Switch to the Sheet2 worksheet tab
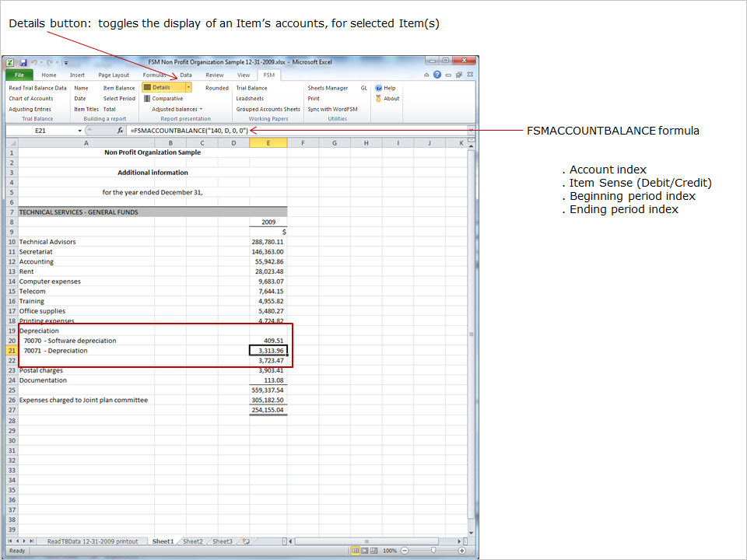The width and height of the screenshot is (747, 560). click(x=192, y=541)
